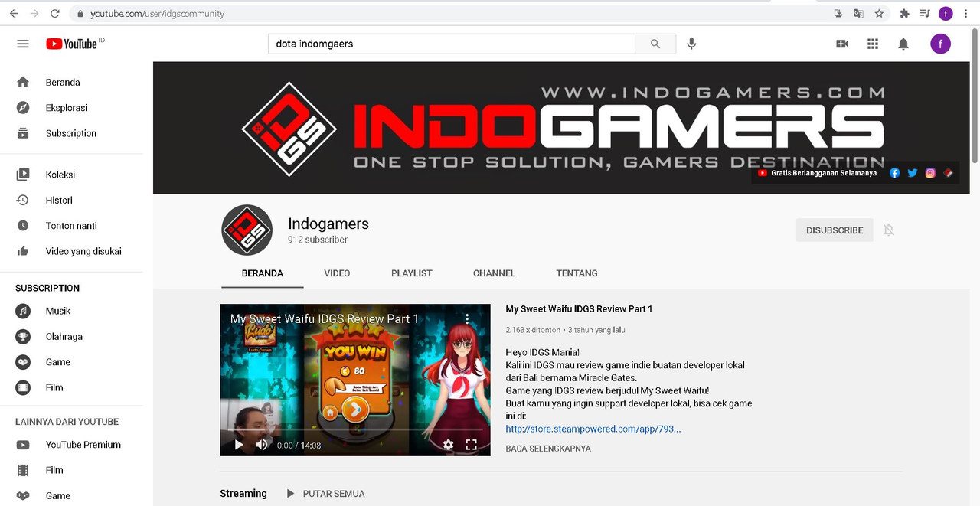This screenshot has width=980, height=506.
Task: Open the Chrome media control icon
Action: 925,14
